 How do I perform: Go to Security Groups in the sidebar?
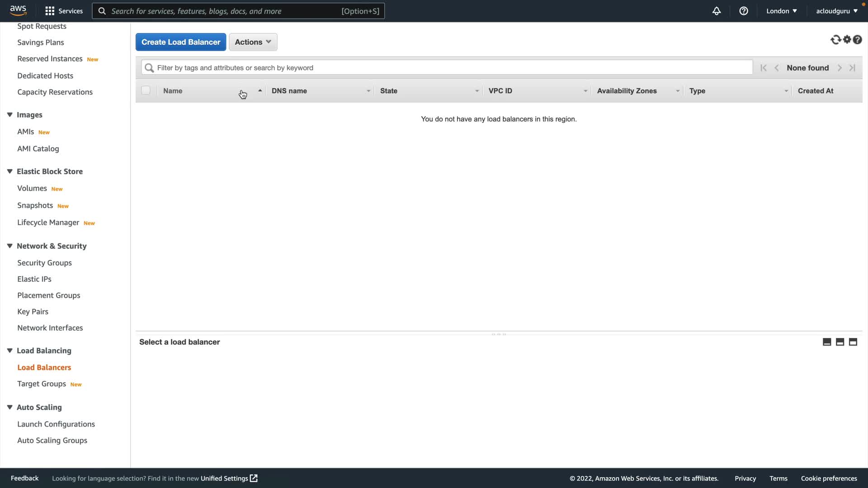point(44,263)
